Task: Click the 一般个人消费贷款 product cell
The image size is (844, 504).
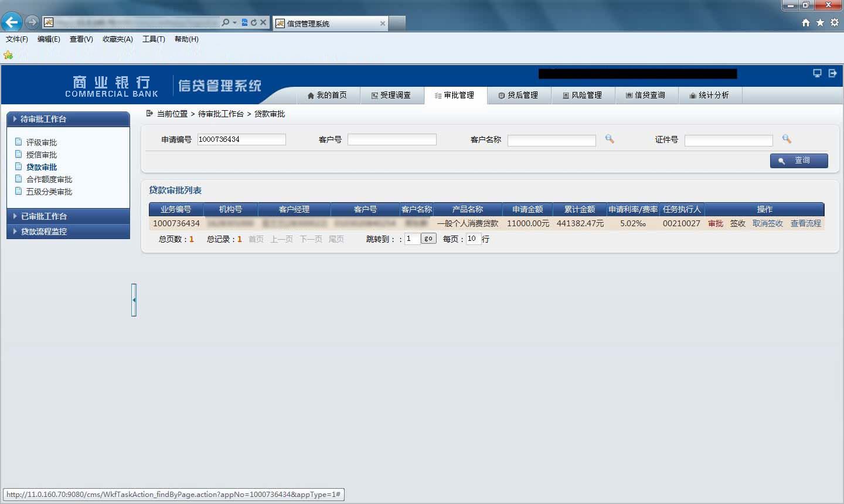Action: click(467, 223)
